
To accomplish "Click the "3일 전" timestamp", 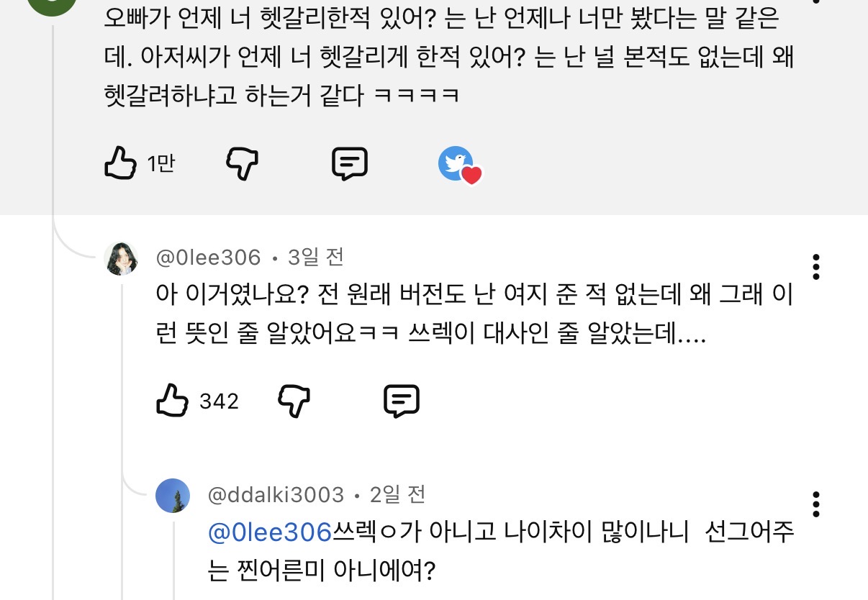I will point(315,257).
